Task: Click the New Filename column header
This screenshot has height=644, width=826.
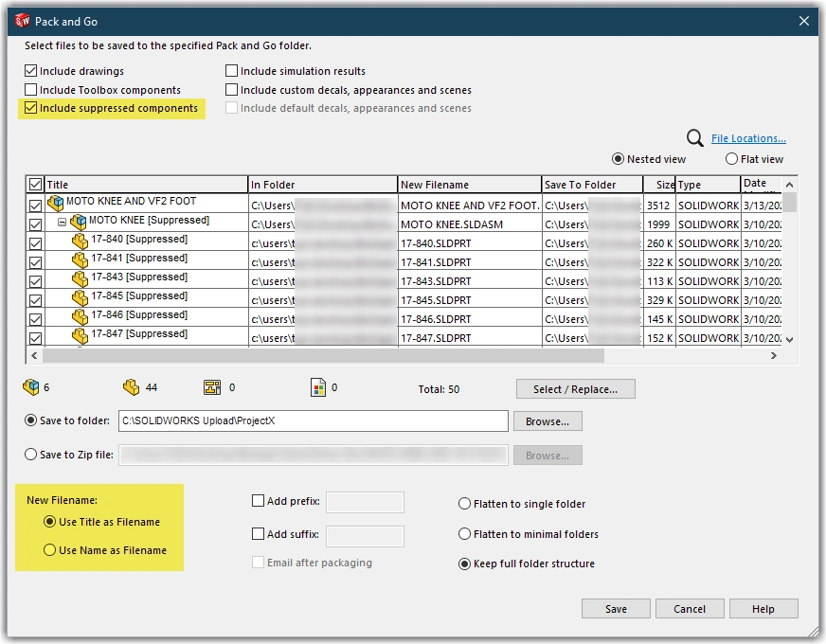Action: (x=470, y=185)
